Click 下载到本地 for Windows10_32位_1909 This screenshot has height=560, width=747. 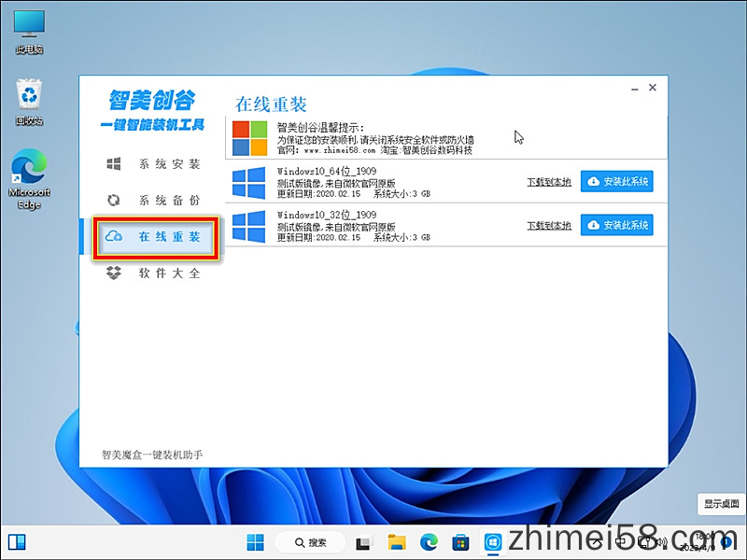[549, 225]
